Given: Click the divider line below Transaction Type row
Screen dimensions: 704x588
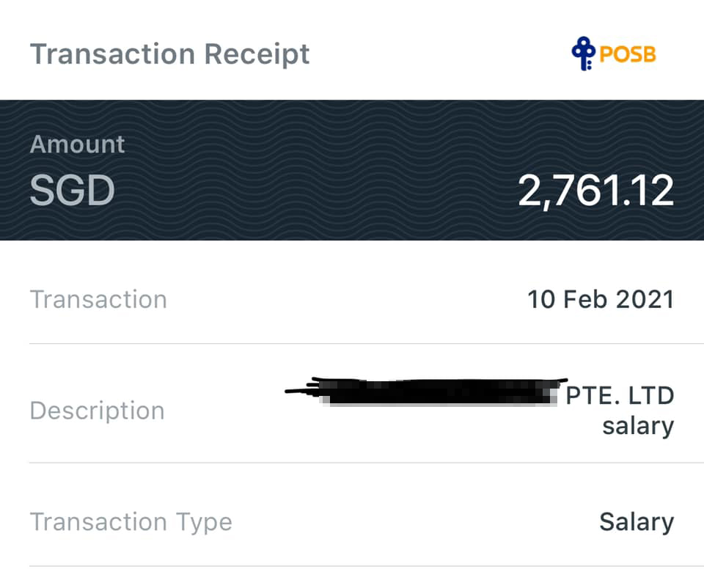Looking at the screenshot, I should (352, 566).
